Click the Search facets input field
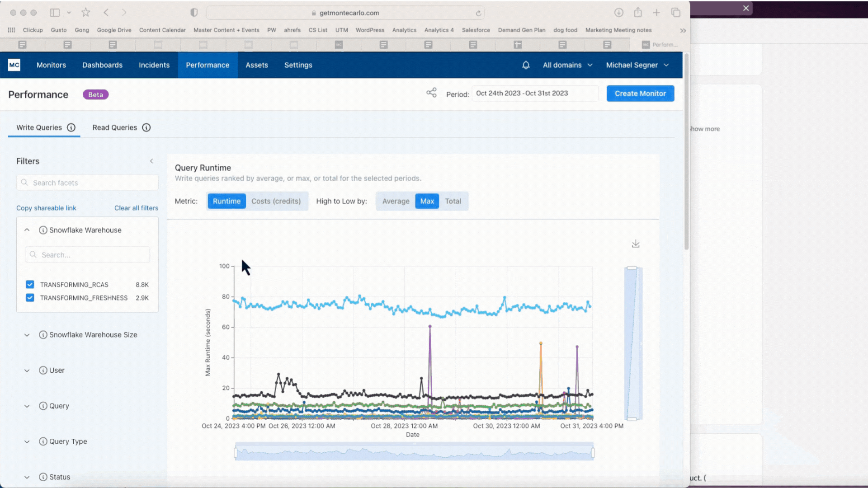868x488 pixels. pyautogui.click(x=88, y=183)
